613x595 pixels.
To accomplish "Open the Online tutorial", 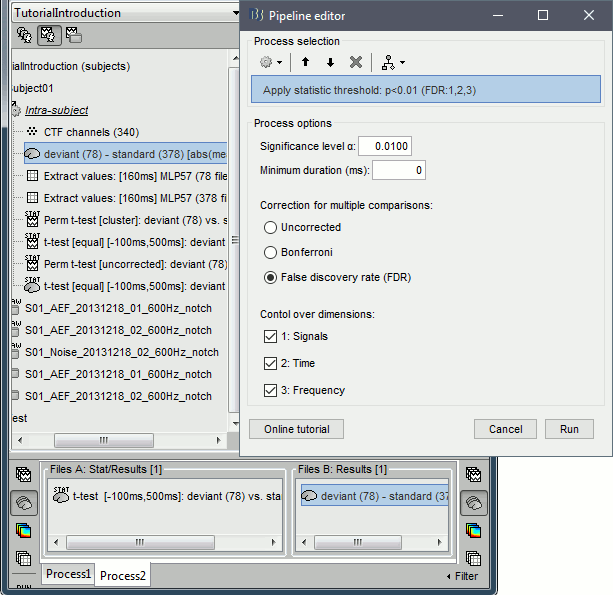I will coord(296,429).
